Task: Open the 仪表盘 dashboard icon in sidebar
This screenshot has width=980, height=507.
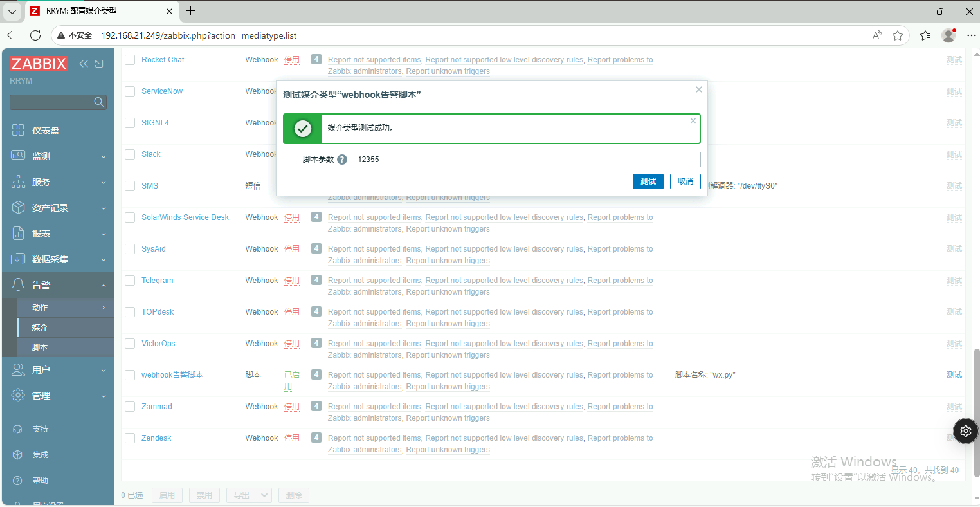Action: [x=18, y=131]
